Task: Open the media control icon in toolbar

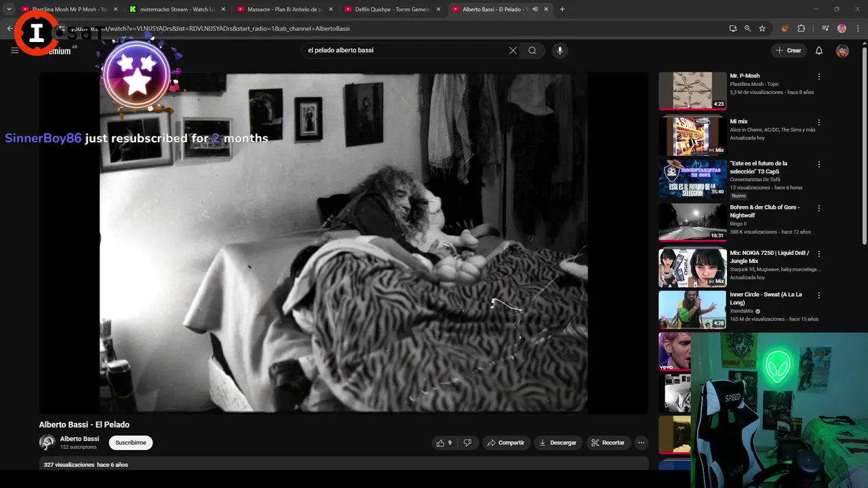Action: (825, 28)
